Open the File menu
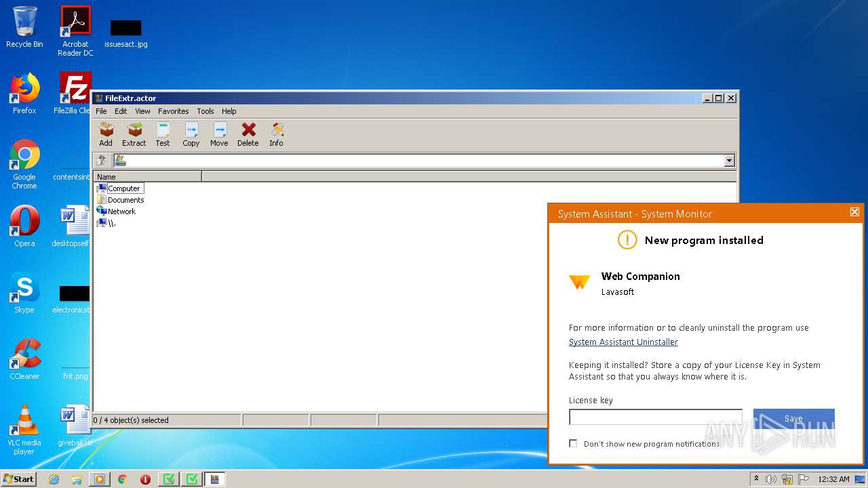 [x=101, y=111]
